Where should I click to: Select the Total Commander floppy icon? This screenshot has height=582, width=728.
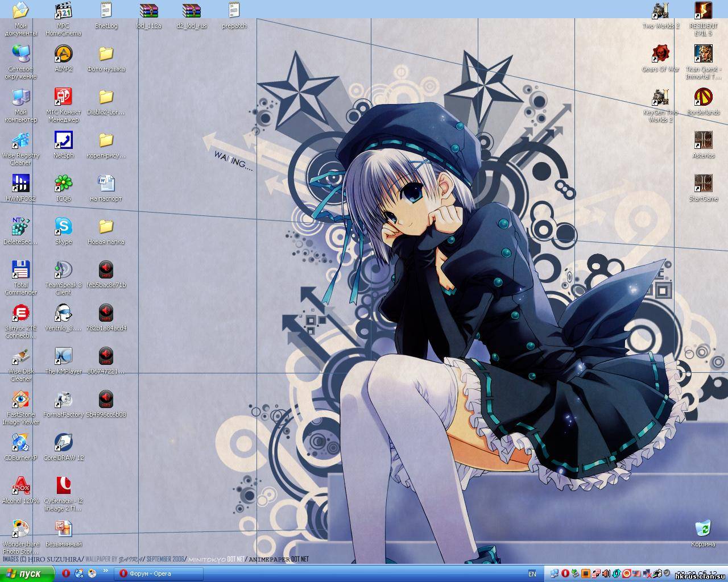(x=20, y=270)
